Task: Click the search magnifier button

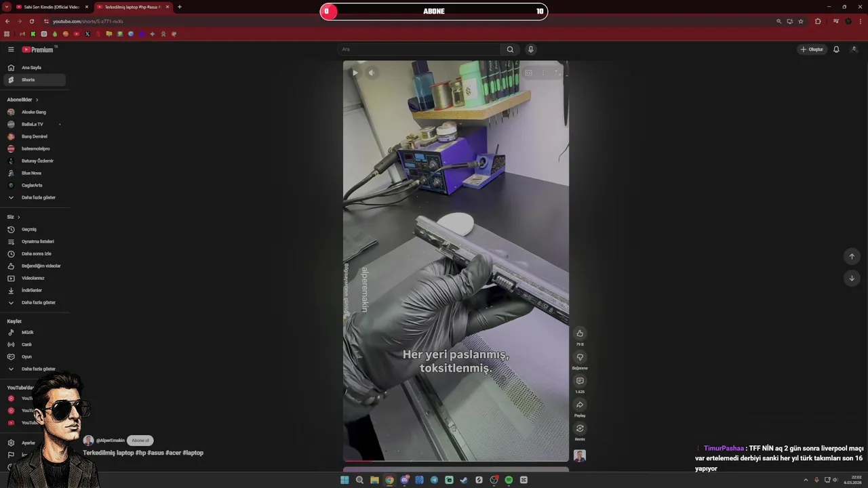Action: (x=510, y=49)
